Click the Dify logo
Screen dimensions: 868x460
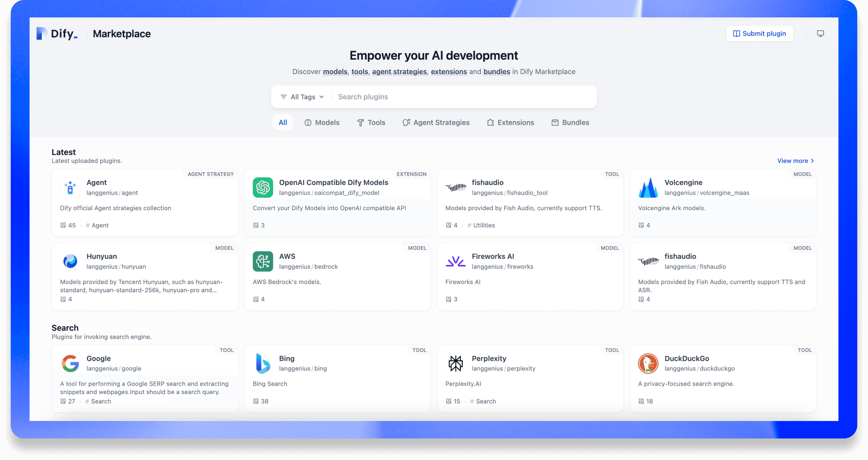[x=57, y=34]
